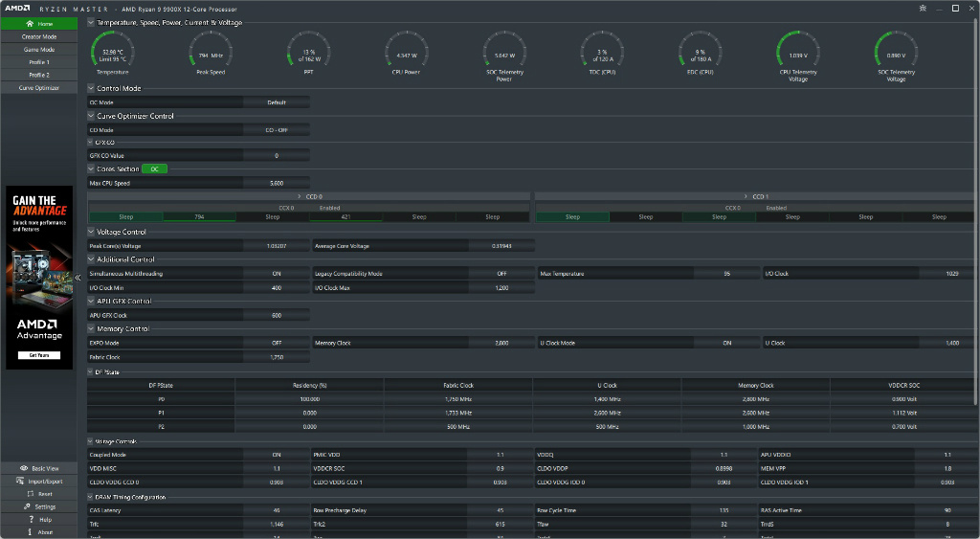
Task: Switch to Creator Mode profile
Action: point(38,37)
